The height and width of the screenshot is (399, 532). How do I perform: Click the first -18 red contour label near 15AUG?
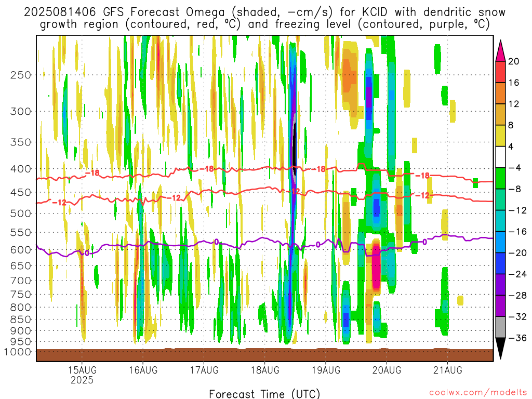pyautogui.click(x=92, y=174)
